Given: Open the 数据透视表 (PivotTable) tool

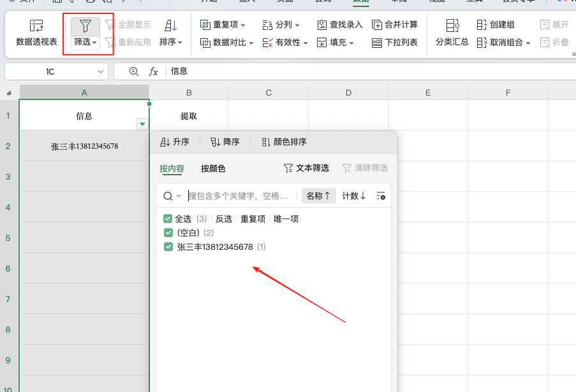Looking at the screenshot, I should [34, 31].
